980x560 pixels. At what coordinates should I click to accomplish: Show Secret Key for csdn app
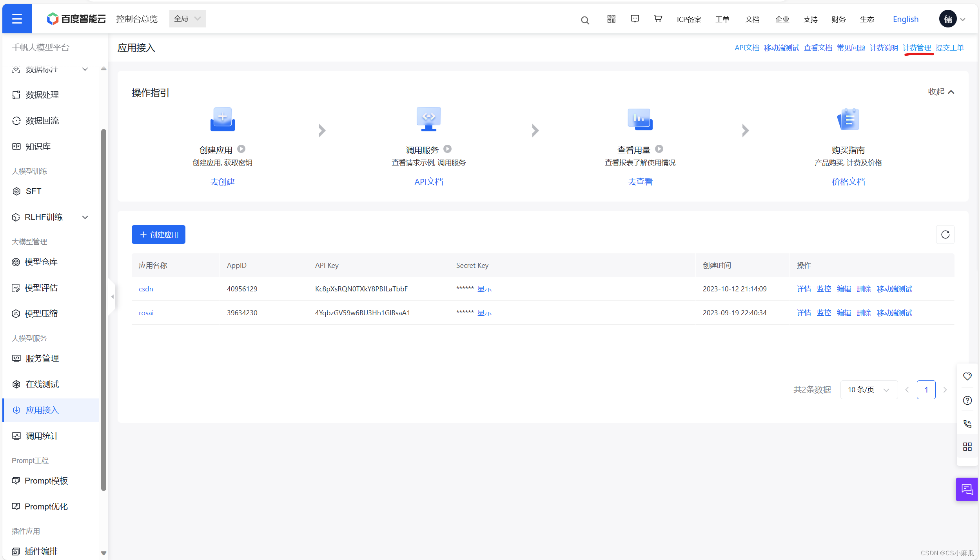click(x=485, y=289)
